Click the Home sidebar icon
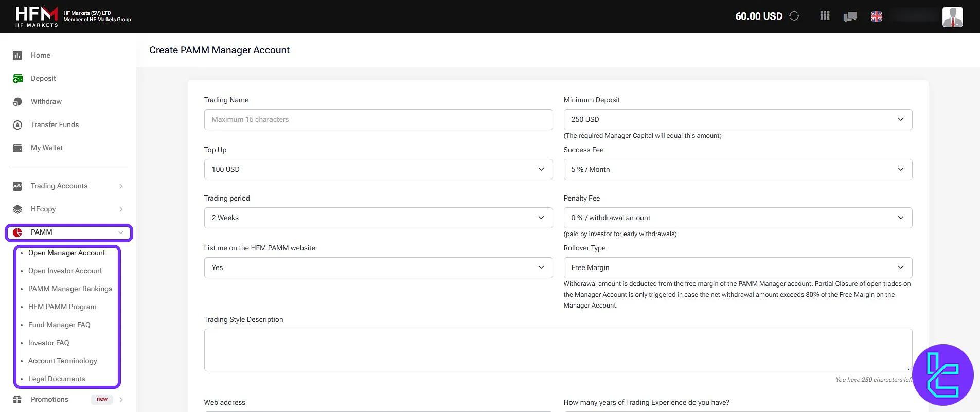 pyautogui.click(x=17, y=56)
